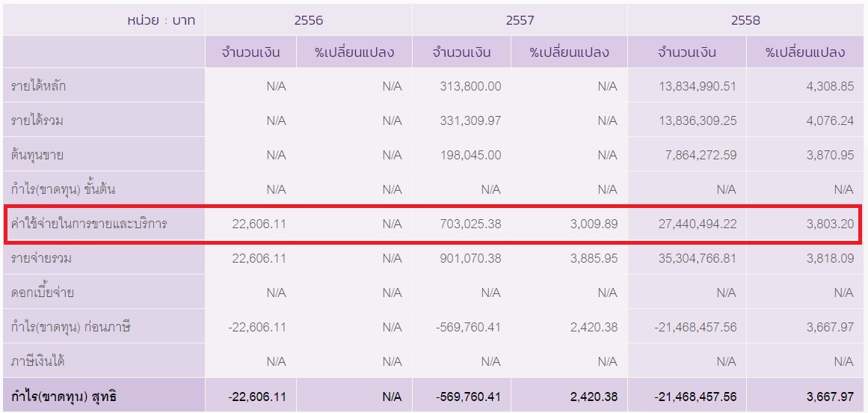Select the รายได้รวม row label
The width and height of the screenshot is (868, 413).
click(x=37, y=120)
